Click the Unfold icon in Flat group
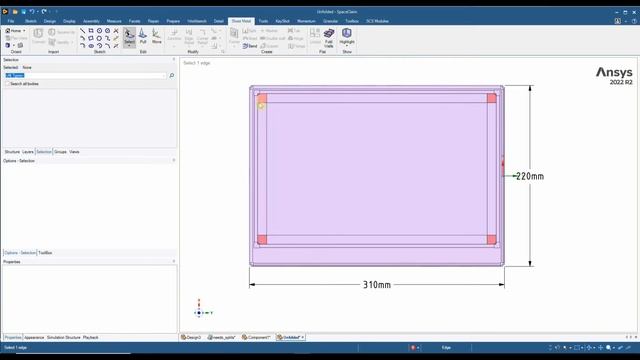This screenshot has width=640, height=360. [315, 36]
